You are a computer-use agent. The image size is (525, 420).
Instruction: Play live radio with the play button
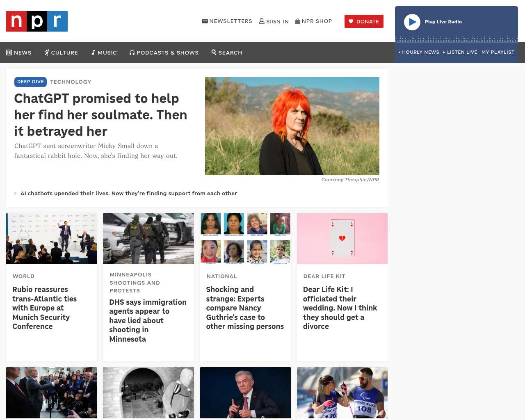[x=412, y=22]
